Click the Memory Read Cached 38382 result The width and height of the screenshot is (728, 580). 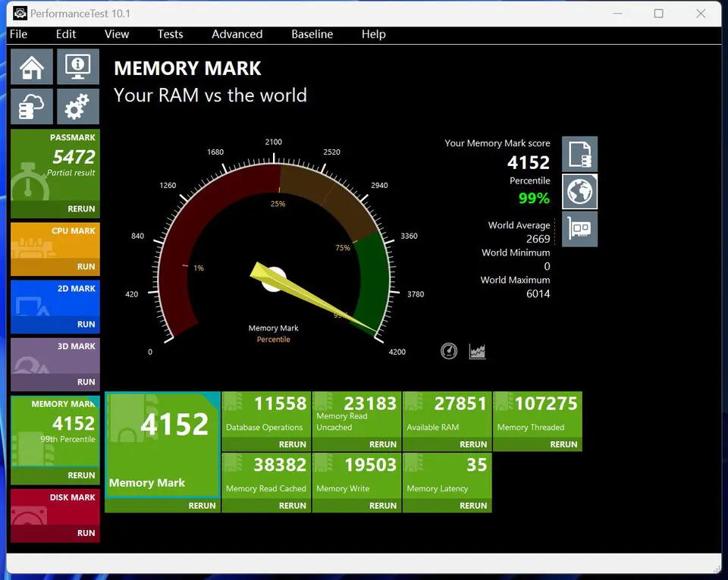point(266,476)
